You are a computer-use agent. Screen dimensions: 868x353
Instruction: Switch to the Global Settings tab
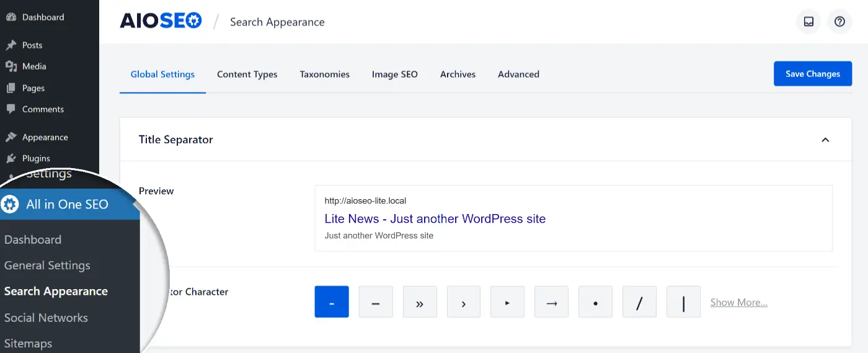pos(162,74)
